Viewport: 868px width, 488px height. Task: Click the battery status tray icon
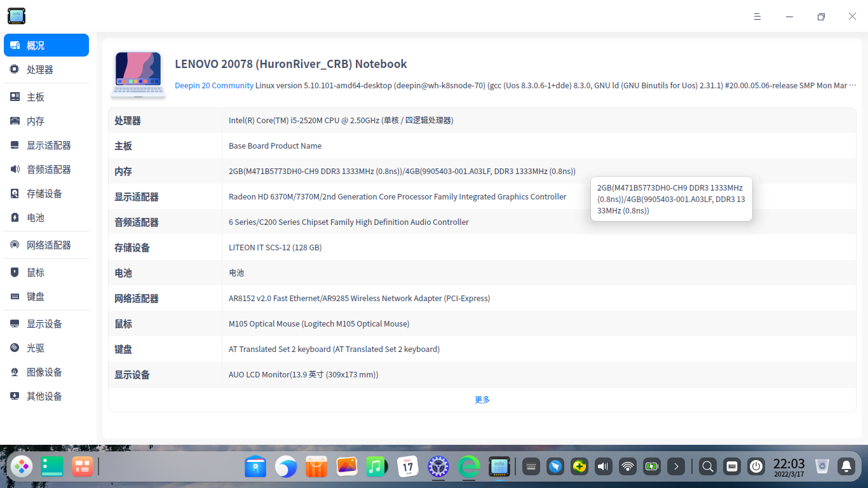(652, 466)
